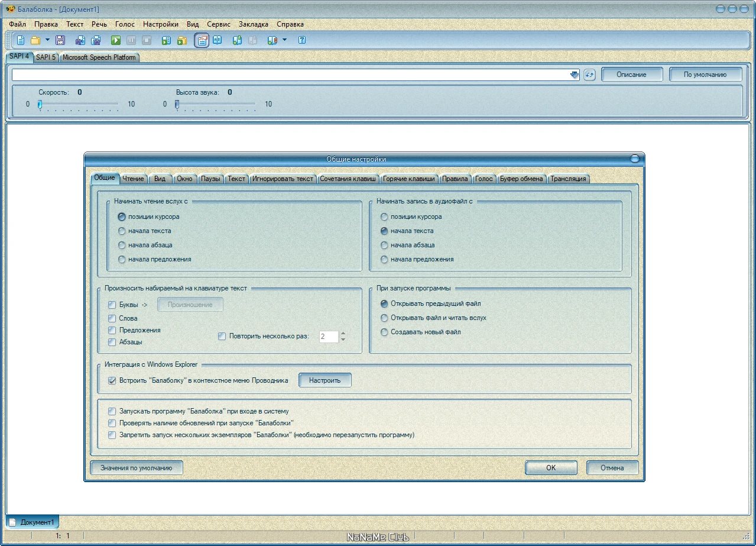Increase the repeat count with the spinner arrow
The image size is (756, 546).
point(343,334)
